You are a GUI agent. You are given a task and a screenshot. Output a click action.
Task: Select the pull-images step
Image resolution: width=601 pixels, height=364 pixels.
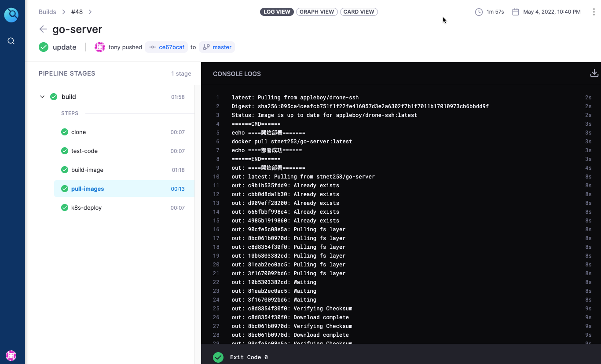[x=124, y=189]
